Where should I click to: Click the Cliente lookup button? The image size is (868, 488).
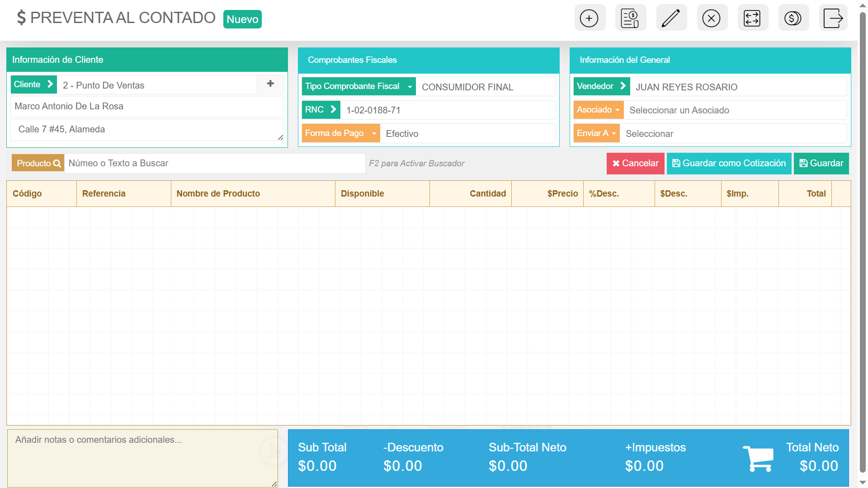coord(33,84)
